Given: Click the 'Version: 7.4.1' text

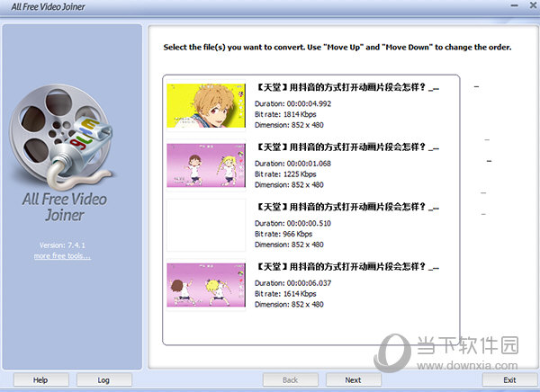Looking at the screenshot, I should [x=62, y=245].
